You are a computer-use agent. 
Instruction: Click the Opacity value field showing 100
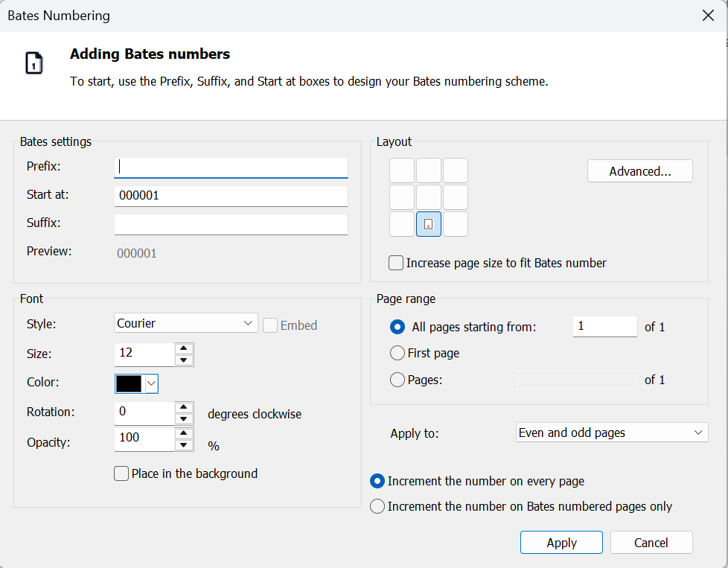click(x=144, y=439)
